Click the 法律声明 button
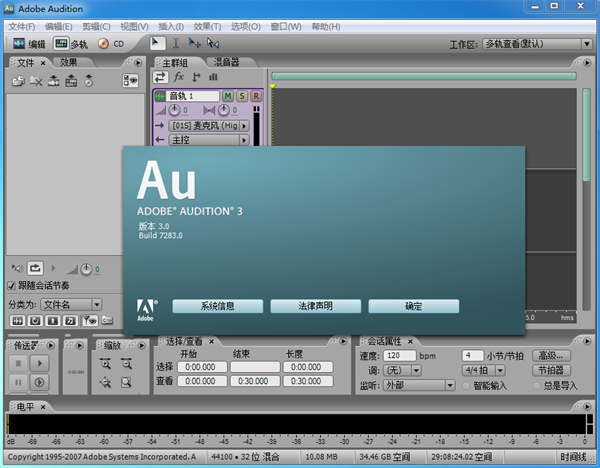Screen dimensions: 600x468 (x=316, y=306)
